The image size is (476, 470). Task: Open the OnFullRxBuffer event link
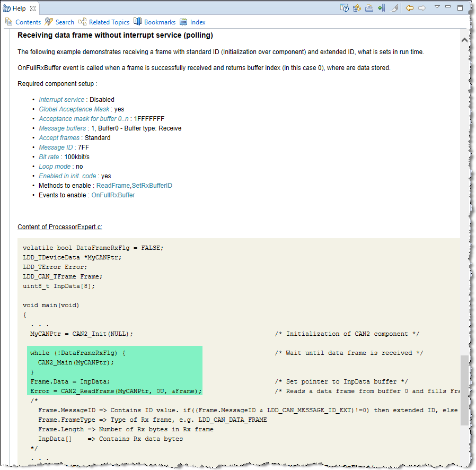[113, 195]
